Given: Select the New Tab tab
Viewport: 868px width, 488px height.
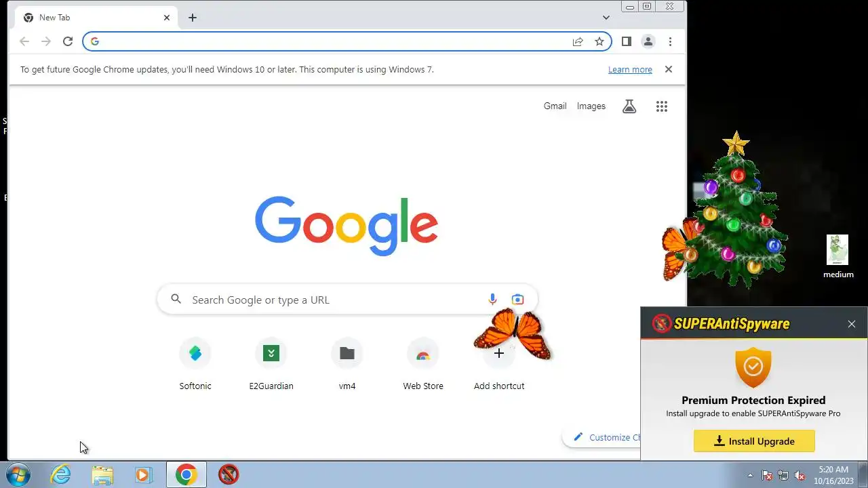Looking at the screenshot, I should tap(95, 18).
